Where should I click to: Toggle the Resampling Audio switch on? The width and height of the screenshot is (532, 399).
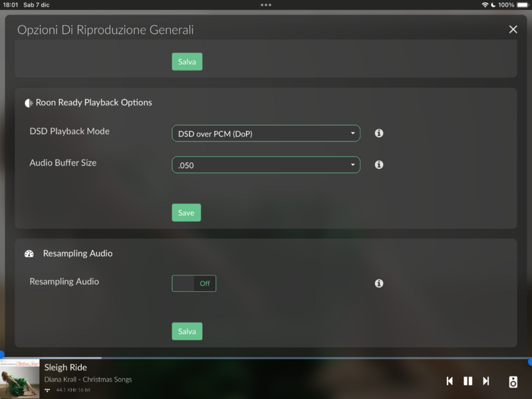tap(194, 283)
